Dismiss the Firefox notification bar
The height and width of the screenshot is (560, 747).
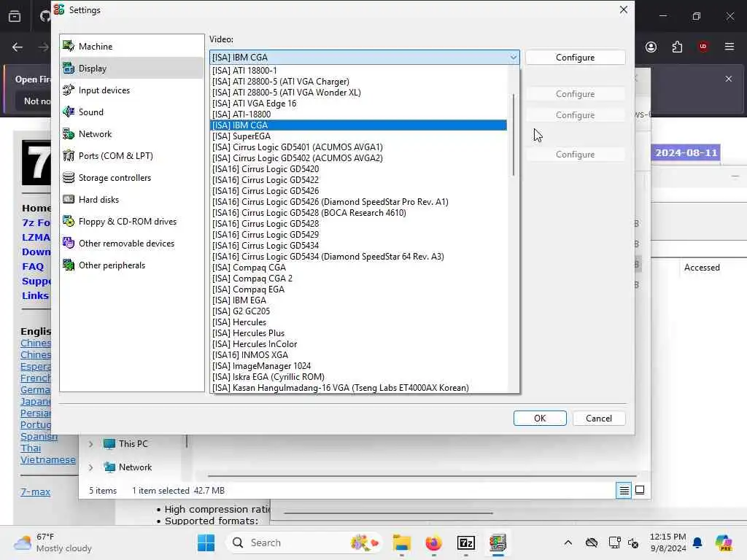[x=729, y=79]
